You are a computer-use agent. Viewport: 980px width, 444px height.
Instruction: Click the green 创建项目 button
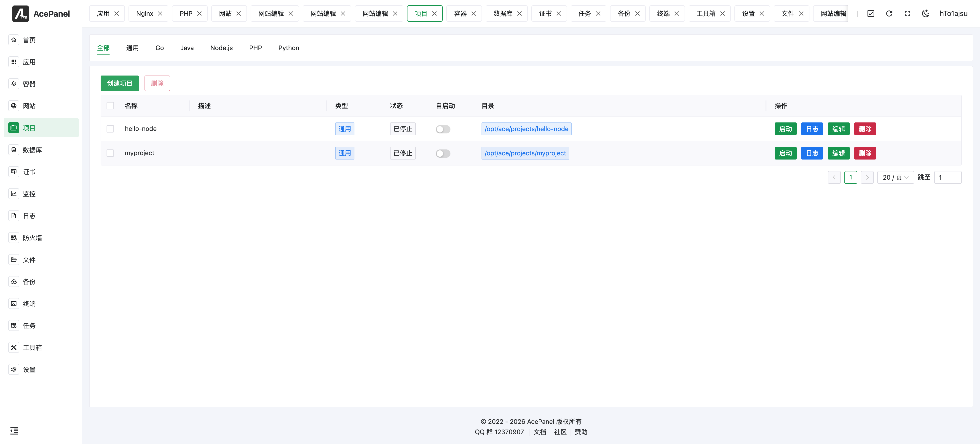(119, 83)
